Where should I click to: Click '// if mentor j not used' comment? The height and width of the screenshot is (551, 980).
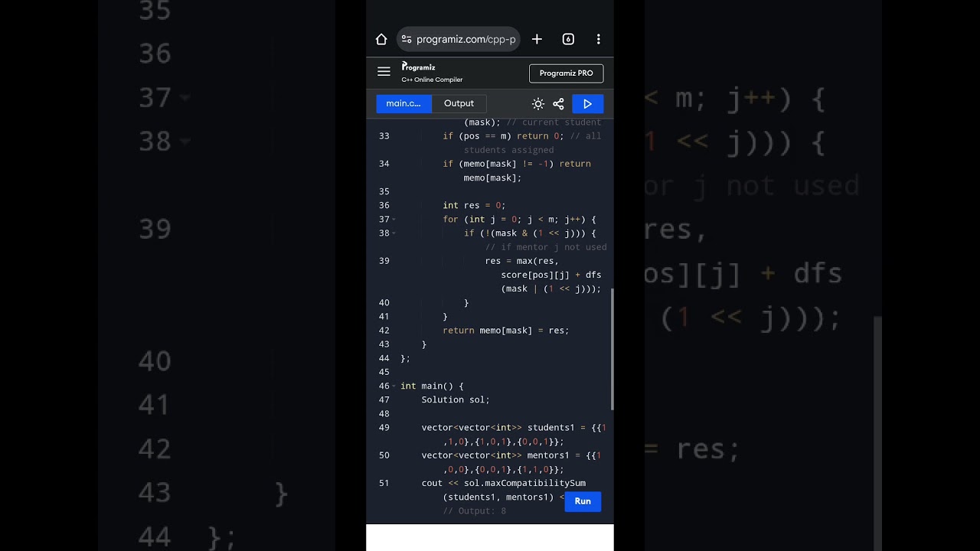coord(546,247)
